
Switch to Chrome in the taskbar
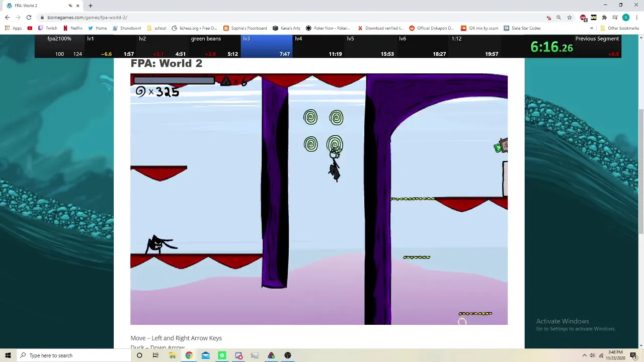pos(189,355)
